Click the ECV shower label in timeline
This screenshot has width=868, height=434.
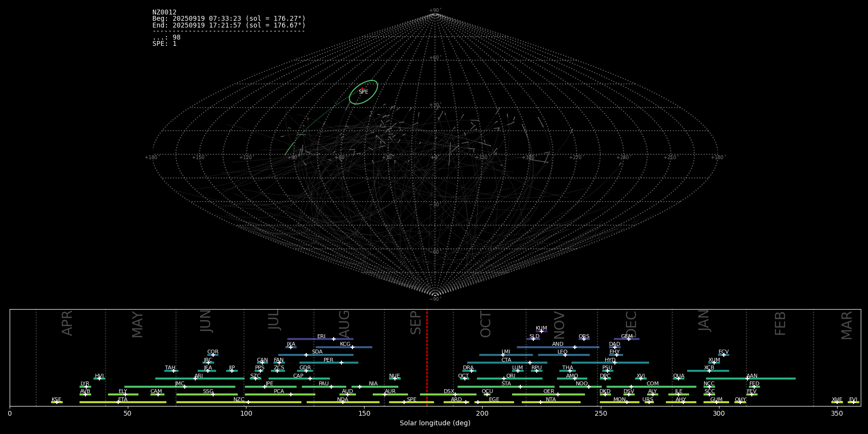(723, 352)
